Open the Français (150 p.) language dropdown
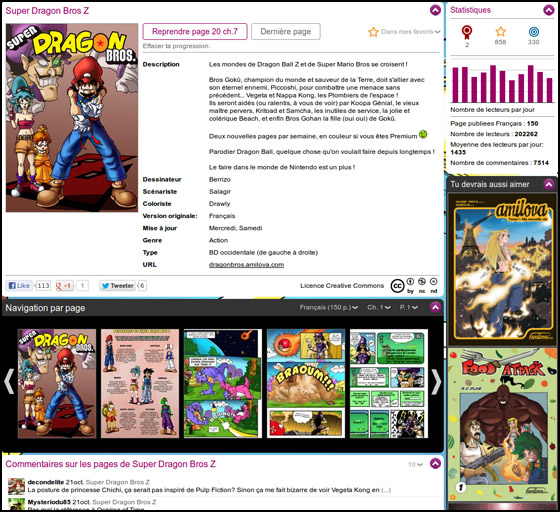Screen dimensions: 560x512 coord(329,307)
